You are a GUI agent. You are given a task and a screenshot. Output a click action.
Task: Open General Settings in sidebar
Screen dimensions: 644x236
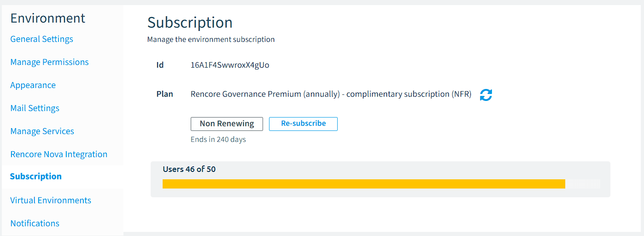[42, 39]
